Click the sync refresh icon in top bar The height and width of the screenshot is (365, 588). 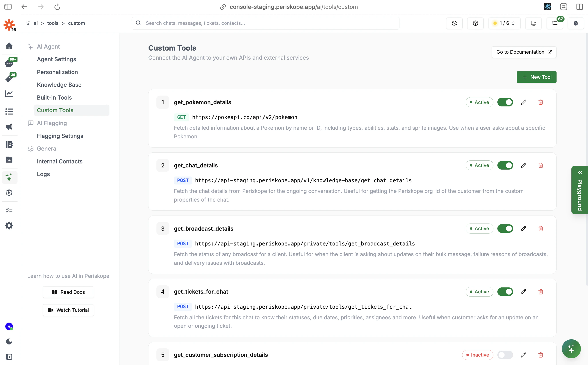click(454, 23)
